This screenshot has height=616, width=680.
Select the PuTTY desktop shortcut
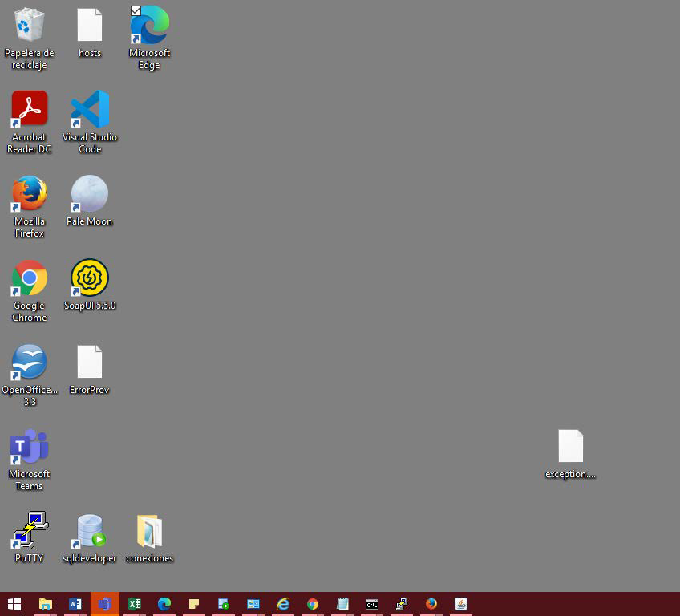pyautogui.click(x=29, y=530)
